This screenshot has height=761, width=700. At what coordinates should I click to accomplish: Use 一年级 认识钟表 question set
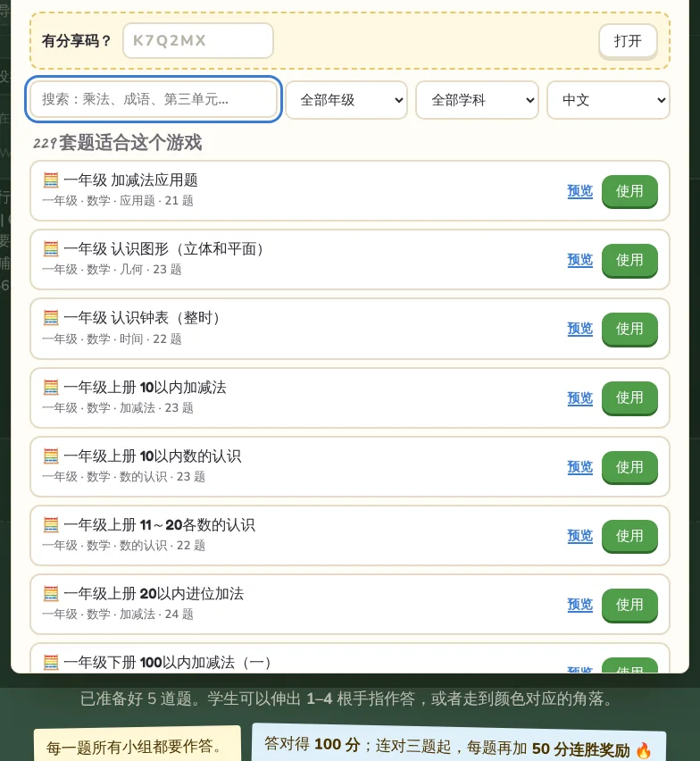click(629, 329)
